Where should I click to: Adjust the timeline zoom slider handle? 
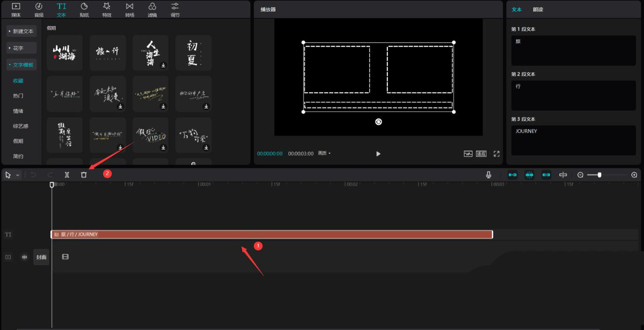click(599, 175)
